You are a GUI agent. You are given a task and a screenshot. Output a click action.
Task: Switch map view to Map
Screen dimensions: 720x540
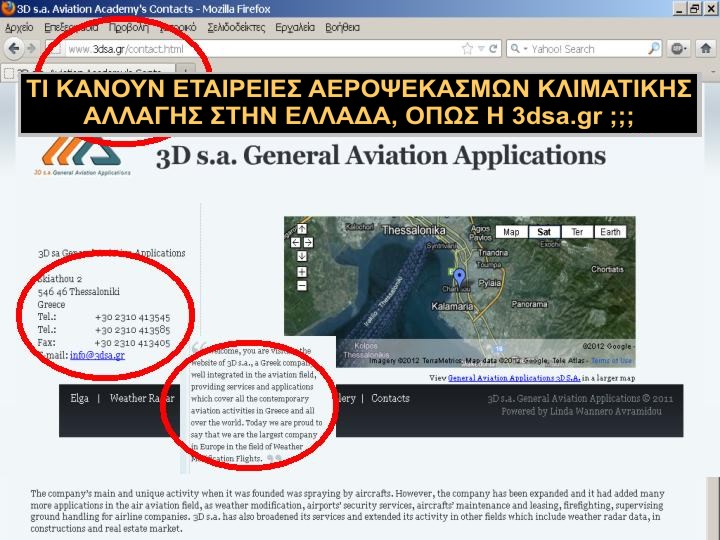click(x=511, y=232)
